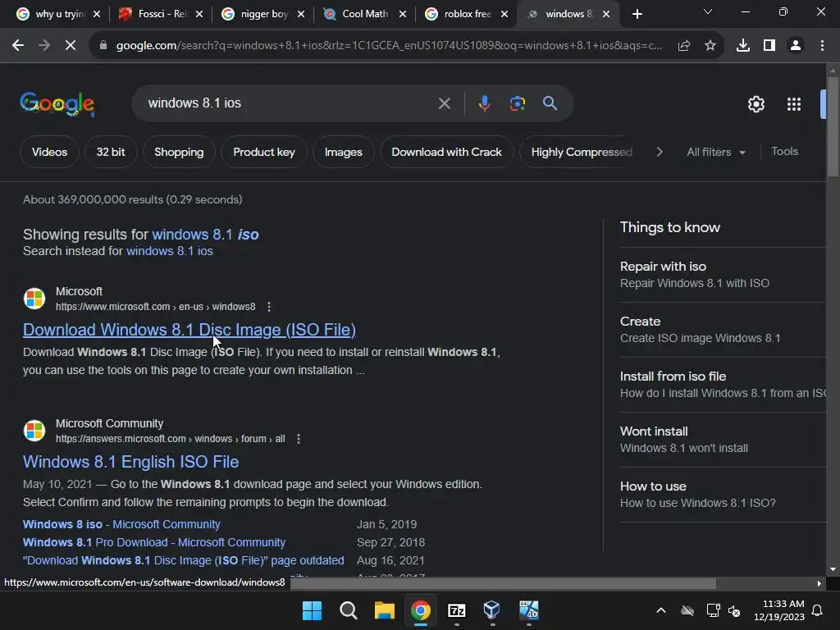Expand 'How to use' in Things to know

[x=723, y=495]
